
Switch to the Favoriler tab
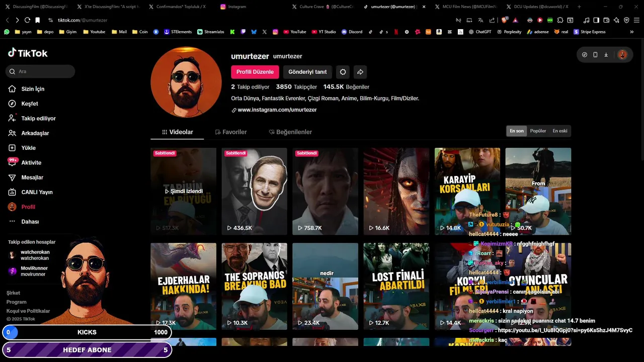[x=231, y=132]
